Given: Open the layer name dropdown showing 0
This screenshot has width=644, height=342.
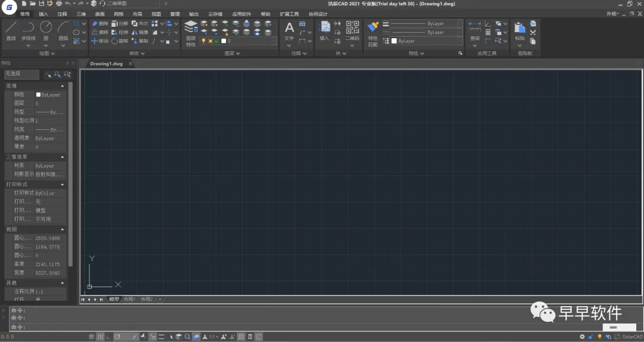Looking at the screenshot, I should (x=250, y=41).
